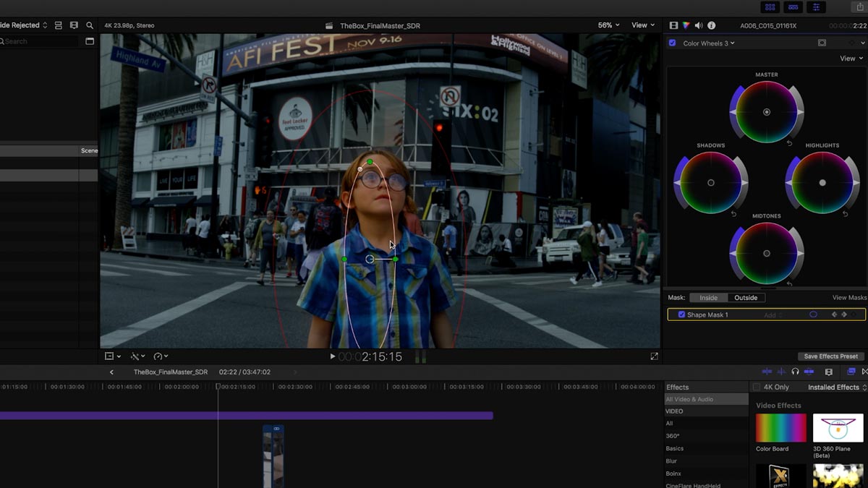Click the Share export icon
868x488 pixels.
point(860,7)
